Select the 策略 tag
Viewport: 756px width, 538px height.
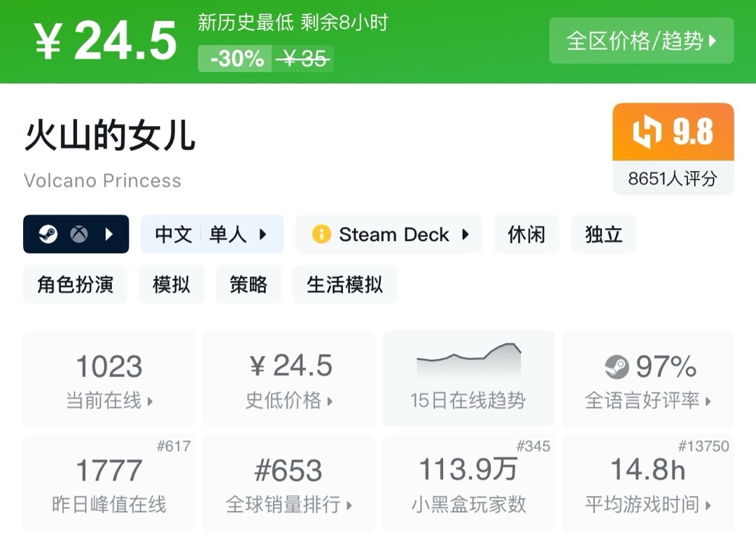pos(248,284)
